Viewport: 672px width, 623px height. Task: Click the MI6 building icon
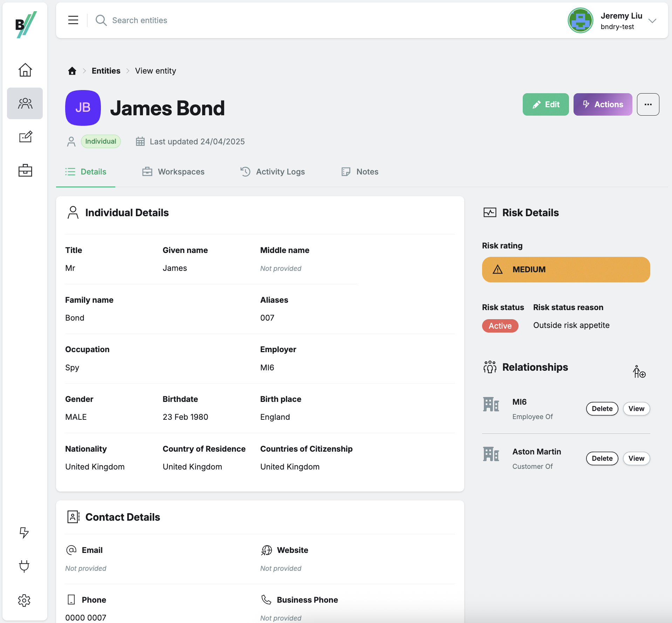coord(491,404)
